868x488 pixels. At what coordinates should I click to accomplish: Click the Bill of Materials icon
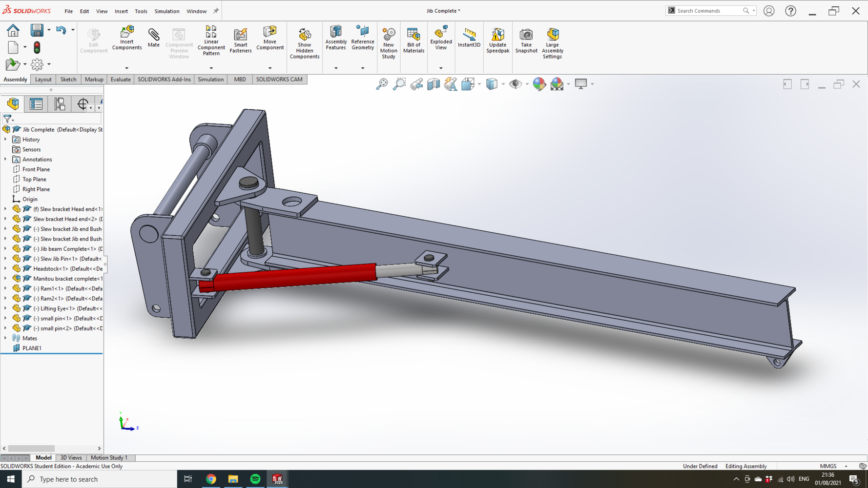click(413, 40)
